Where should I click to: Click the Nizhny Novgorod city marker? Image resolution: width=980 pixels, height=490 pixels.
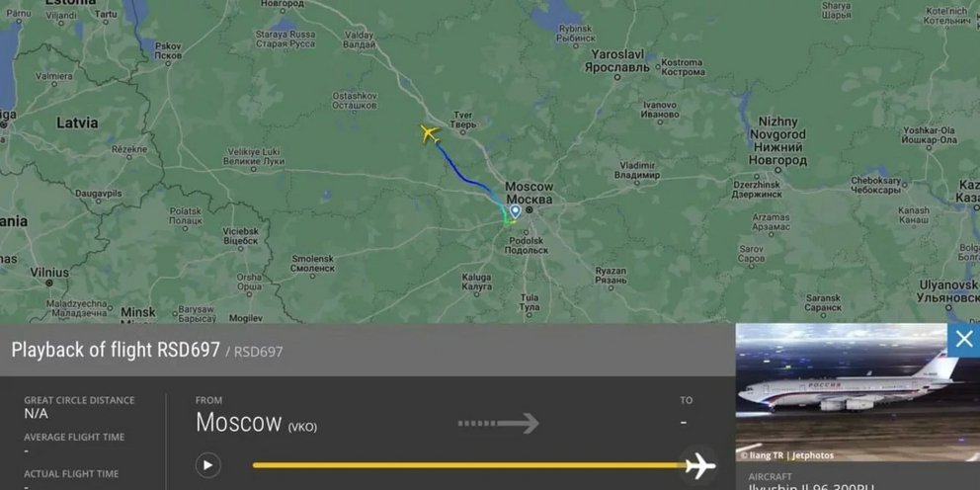click(x=778, y=169)
